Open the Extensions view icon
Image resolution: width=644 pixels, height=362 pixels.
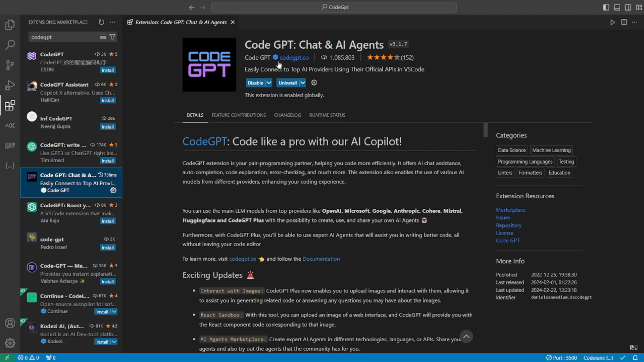[10, 105]
